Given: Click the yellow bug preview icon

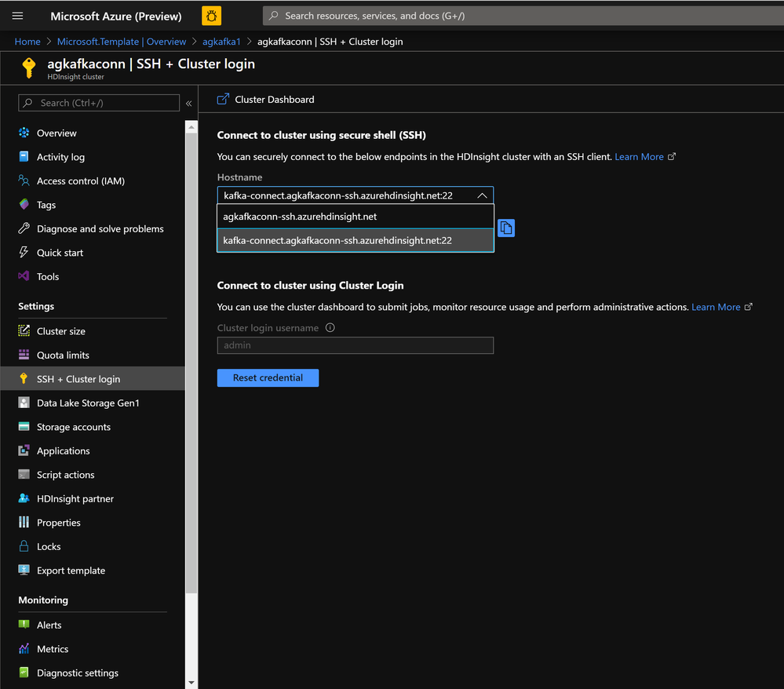Looking at the screenshot, I should pyautogui.click(x=212, y=16).
